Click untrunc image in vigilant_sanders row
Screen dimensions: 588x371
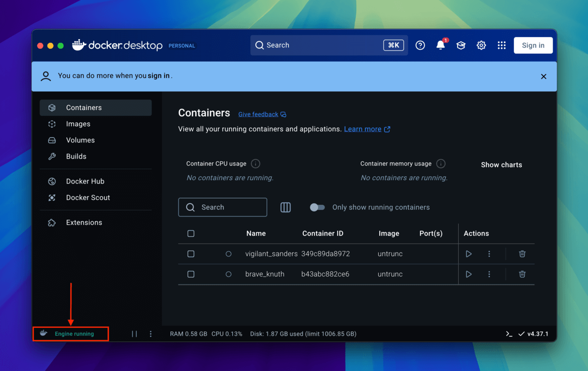point(390,254)
